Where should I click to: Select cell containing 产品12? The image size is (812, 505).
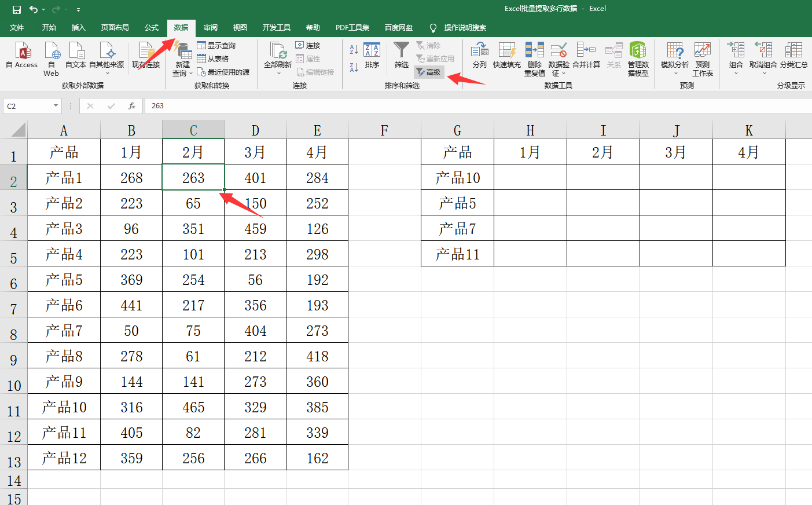click(x=64, y=458)
